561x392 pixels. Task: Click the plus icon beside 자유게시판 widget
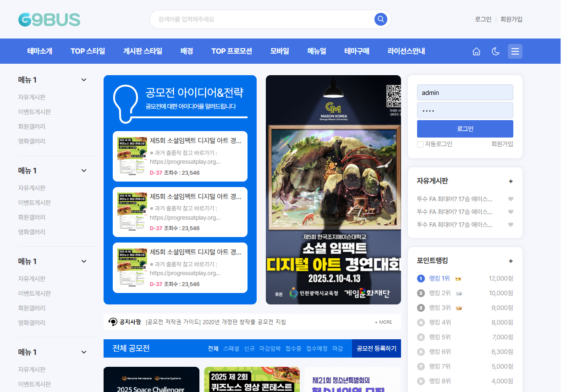511,181
